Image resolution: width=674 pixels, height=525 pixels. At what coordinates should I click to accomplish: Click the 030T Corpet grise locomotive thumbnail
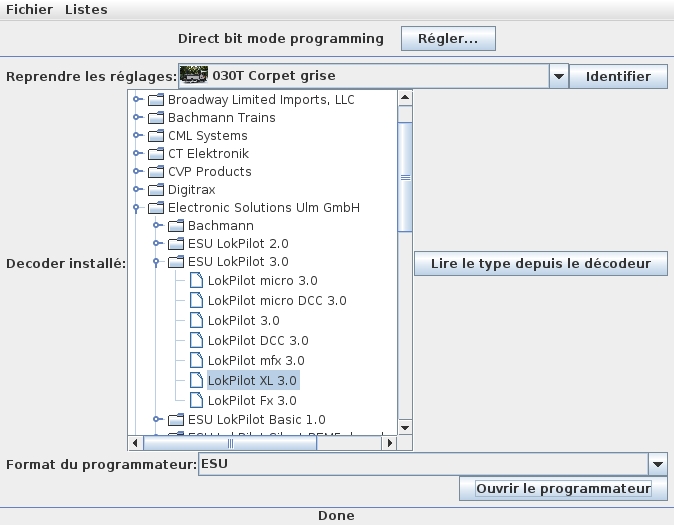194,75
